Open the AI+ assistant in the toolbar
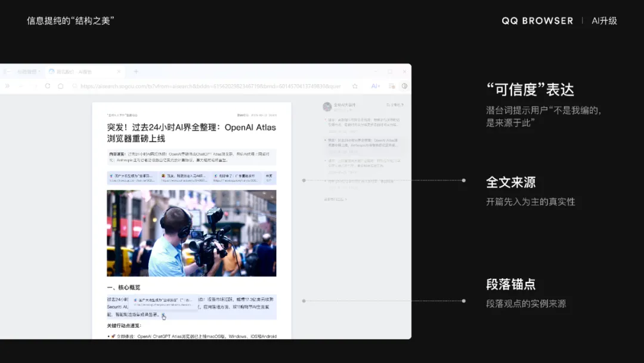 [x=376, y=86]
